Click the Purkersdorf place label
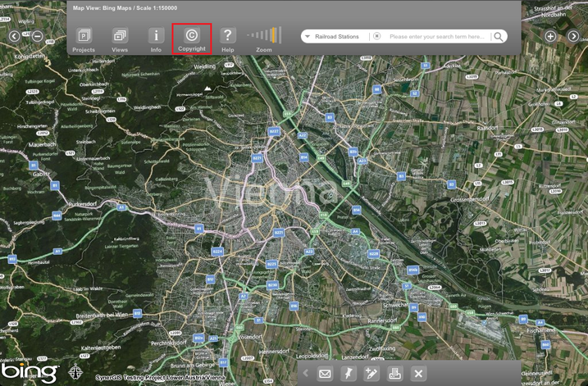Viewport: 588px width, 386px height. pos(83,204)
